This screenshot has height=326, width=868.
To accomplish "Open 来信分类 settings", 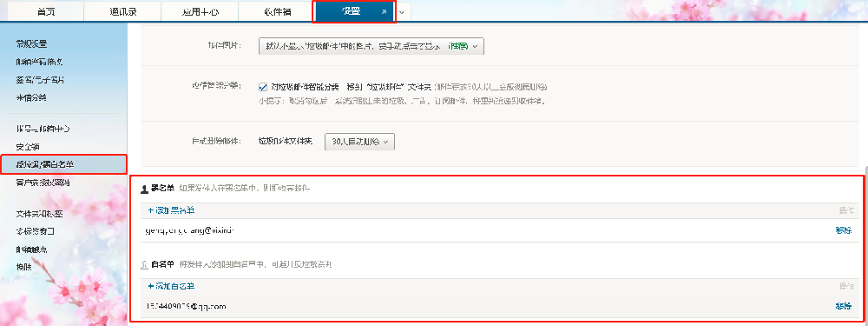I will coord(31,97).
